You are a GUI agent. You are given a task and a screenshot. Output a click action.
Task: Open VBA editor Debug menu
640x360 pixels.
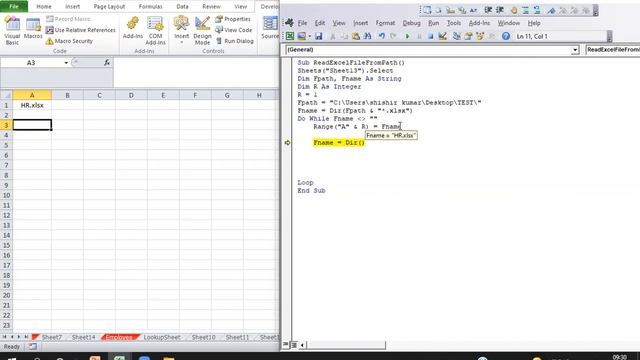(411, 23)
